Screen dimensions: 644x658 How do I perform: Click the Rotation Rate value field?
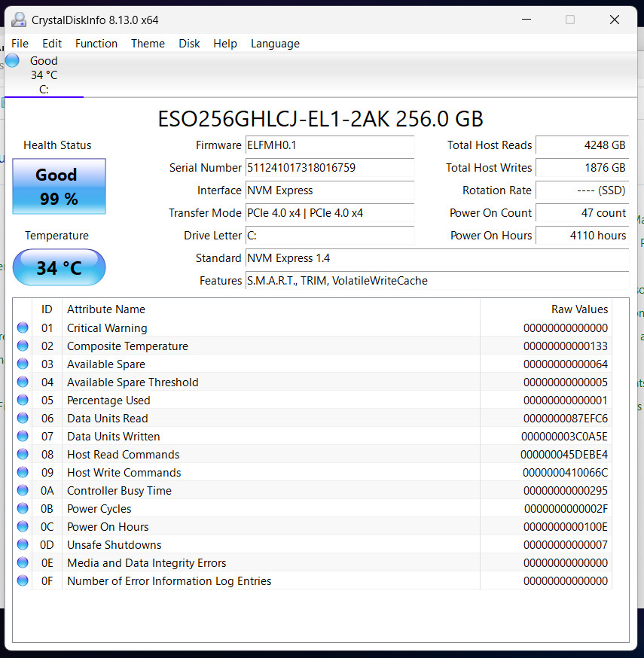(582, 190)
